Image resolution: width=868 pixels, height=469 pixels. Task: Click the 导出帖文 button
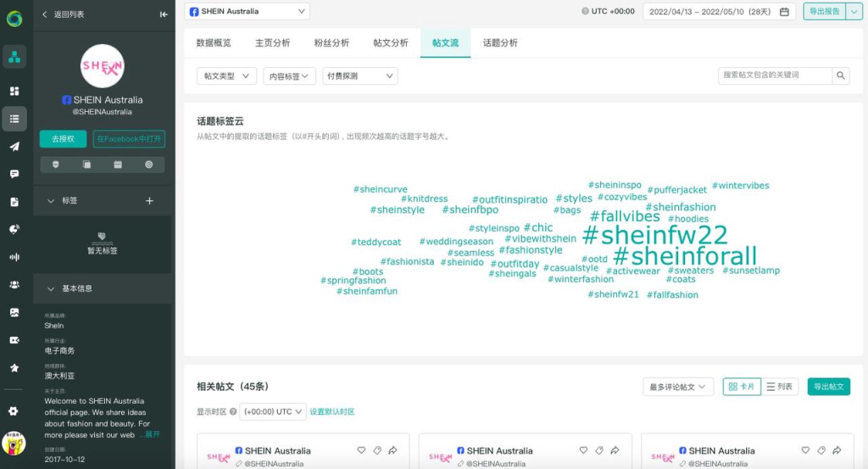[828, 387]
